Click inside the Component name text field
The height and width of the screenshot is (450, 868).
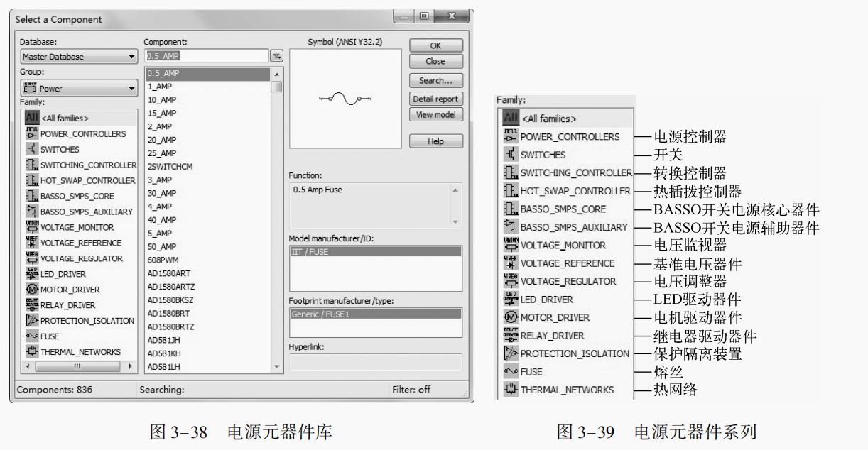tap(206, 56)
